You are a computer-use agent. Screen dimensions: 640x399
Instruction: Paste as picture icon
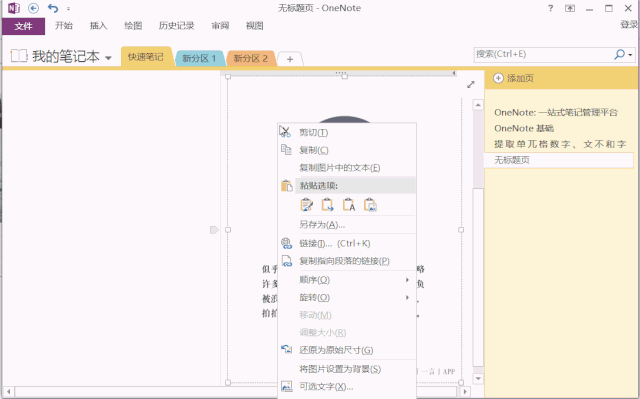[370, 205]
